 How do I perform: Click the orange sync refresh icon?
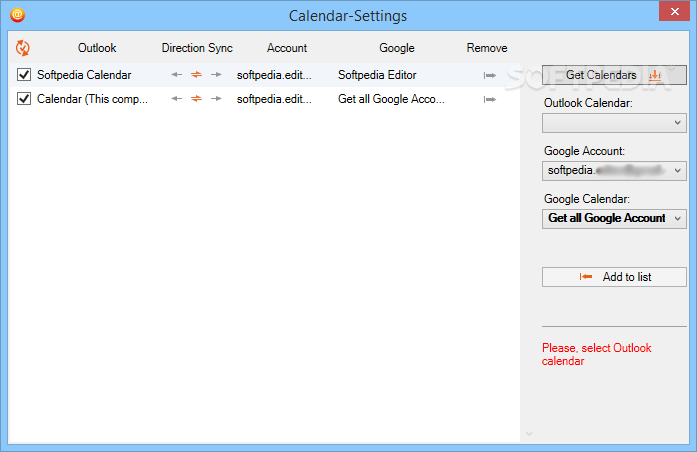coord(23,48)
